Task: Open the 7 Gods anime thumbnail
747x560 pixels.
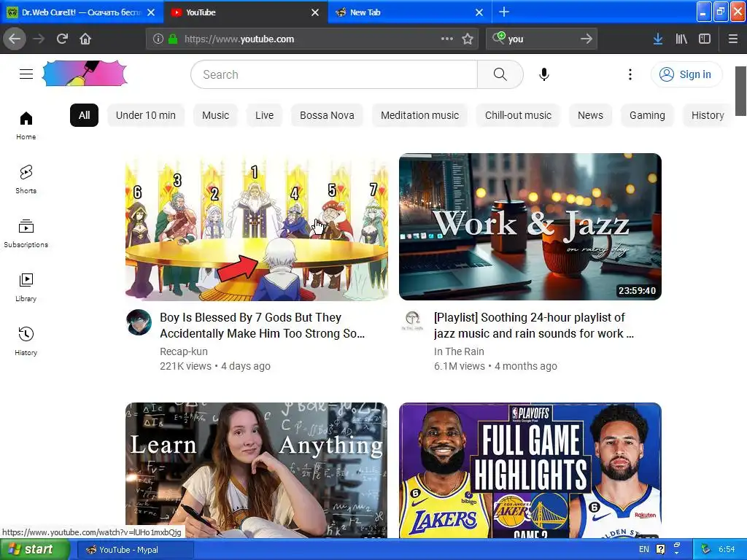Action: [256, 227]
